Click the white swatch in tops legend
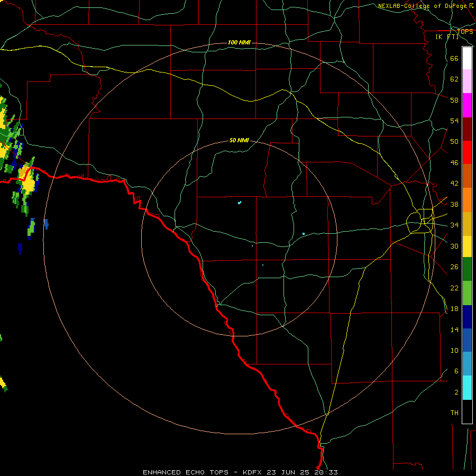Screen dimensions: 476x476 pos(467,58)
